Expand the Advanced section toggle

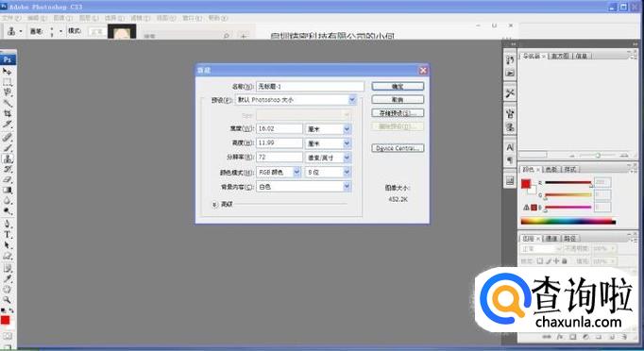[x=214, y=205]
